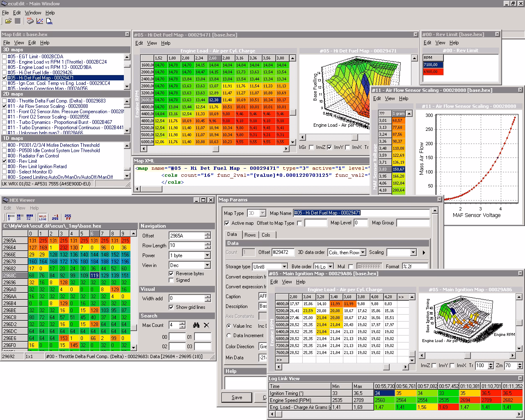Click the XML document toolbar icon
The image size is (525, 420).
coord(49,21)
